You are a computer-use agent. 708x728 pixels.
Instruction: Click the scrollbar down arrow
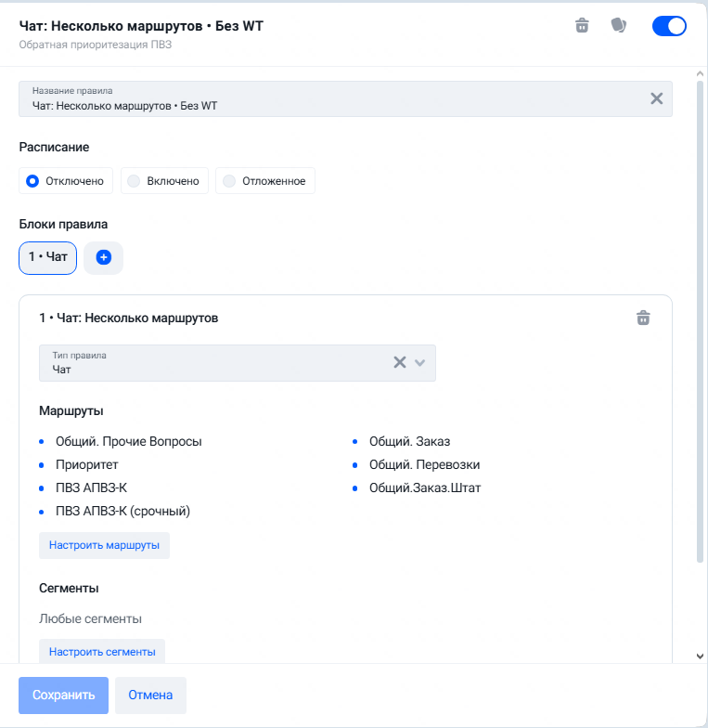point(700,656)
